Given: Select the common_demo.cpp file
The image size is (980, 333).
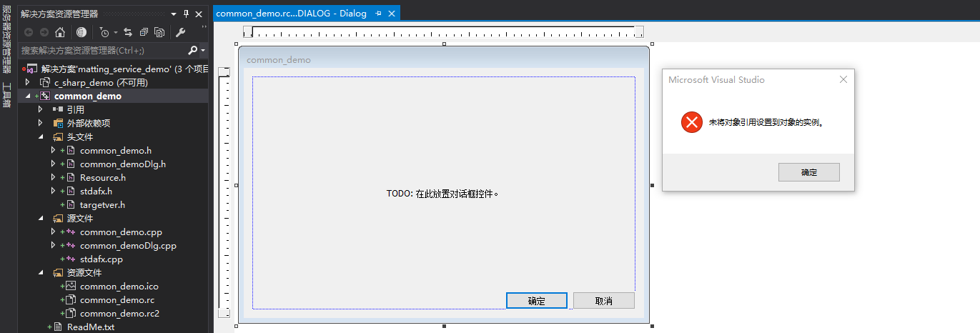Looking at the screenshot, I should click(122, 232).
